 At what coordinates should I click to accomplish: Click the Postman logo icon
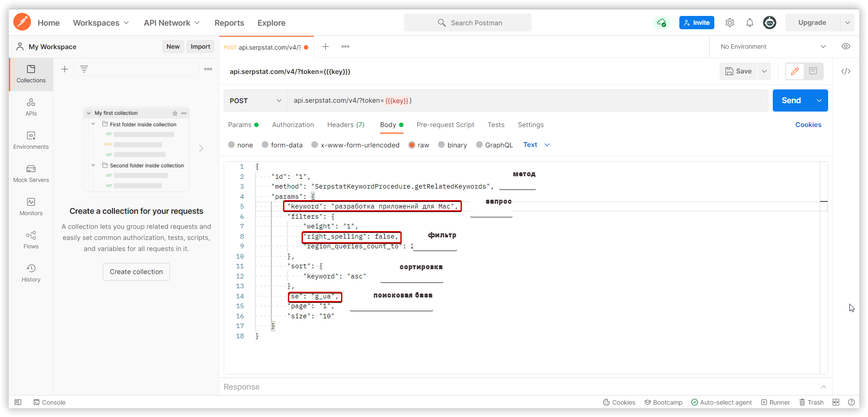pos(22,22)
